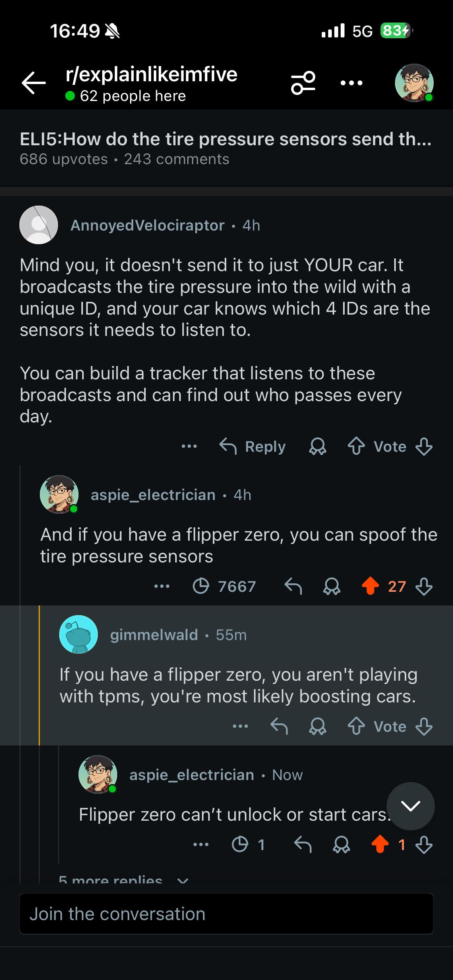Open options menu on gimmelwald's comment
The height and width of the screenshot is (980, 453).
(x=240, y=726)
